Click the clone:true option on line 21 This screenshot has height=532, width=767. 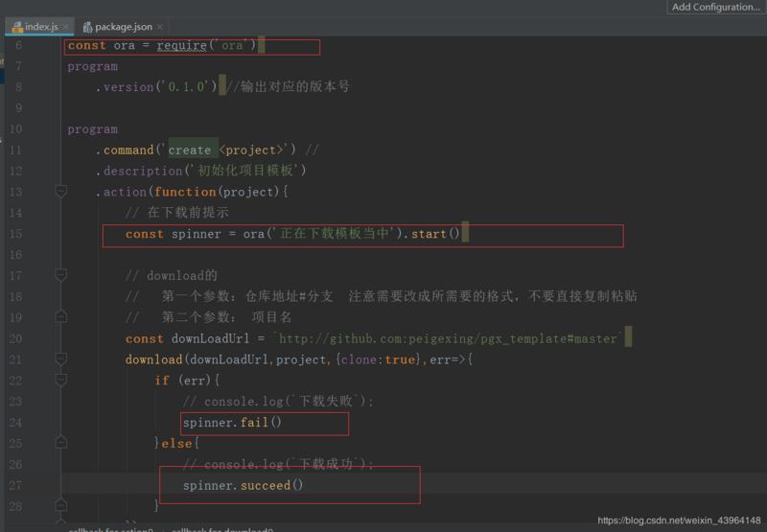point(378,359)
